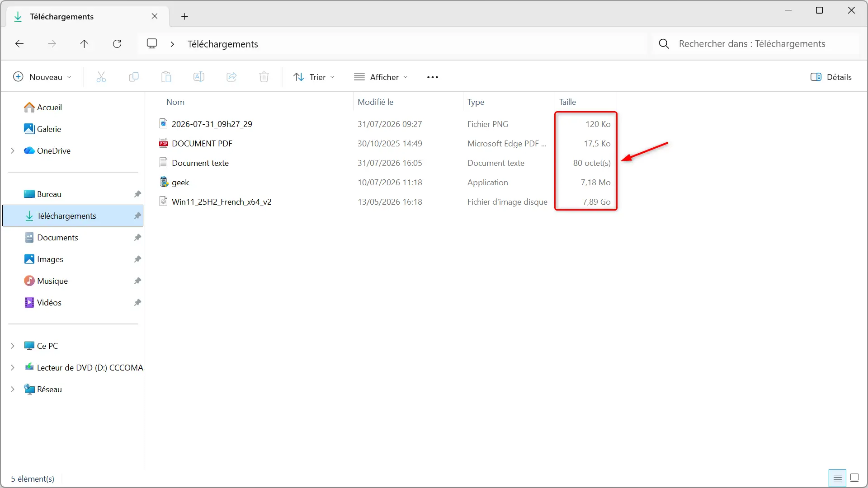Click the Paste clipboard icon
Image resolution: width=868 pixels, height=488 pixels.
pyautogui.click(x=166, y=77)
